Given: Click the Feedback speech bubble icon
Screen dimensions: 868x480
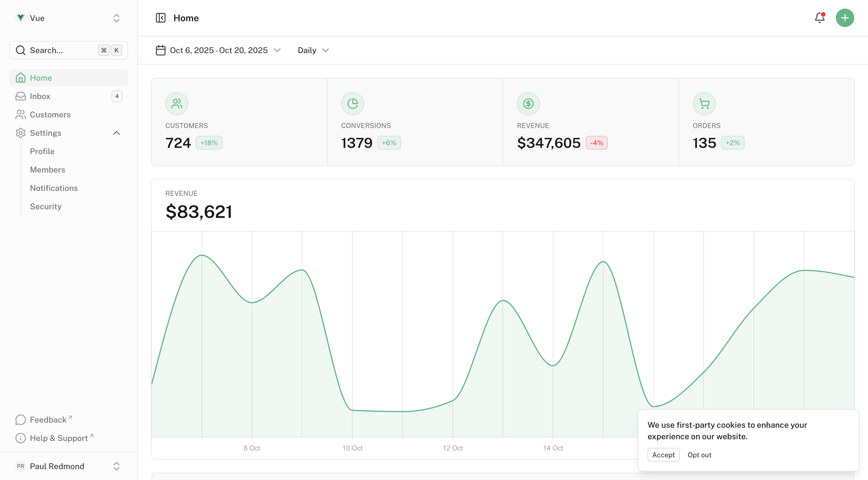Looking at the screenshot, I should pyautogui.click(x=21, y=419).
